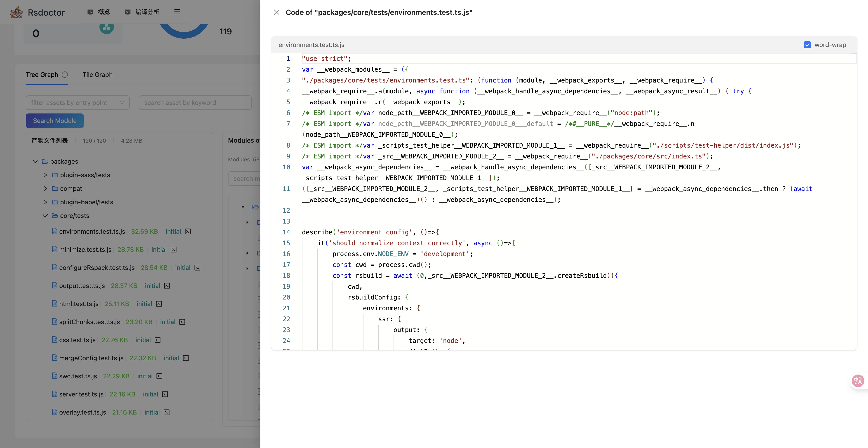Click the translate floating button icon
Screen dimensions: 868x448
pyautogui.click(x=858, y=381)
